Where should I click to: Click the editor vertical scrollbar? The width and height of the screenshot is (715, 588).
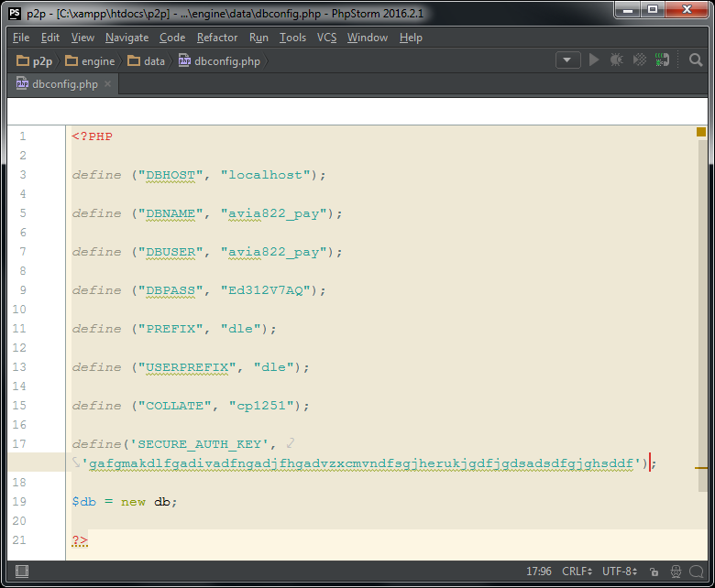tap(702, 316)
